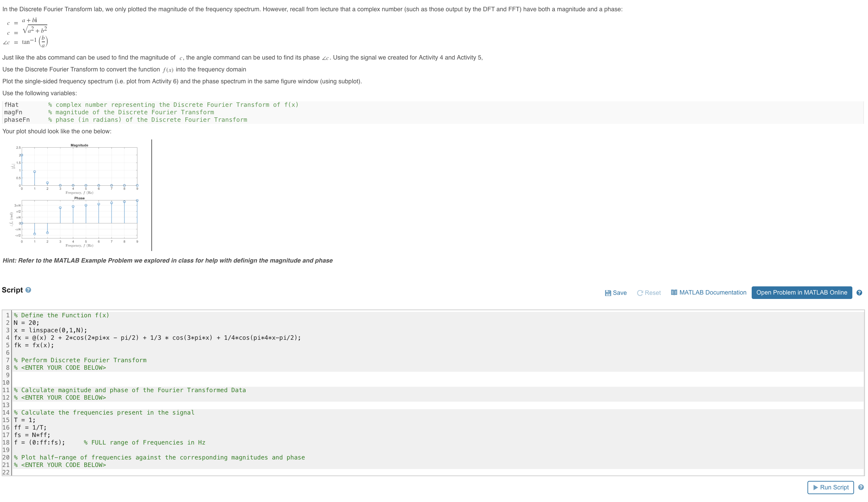Viewport: 868px width, 502px height.
Task: Click the circular arrow Reset icon
Action: (640, 293)
